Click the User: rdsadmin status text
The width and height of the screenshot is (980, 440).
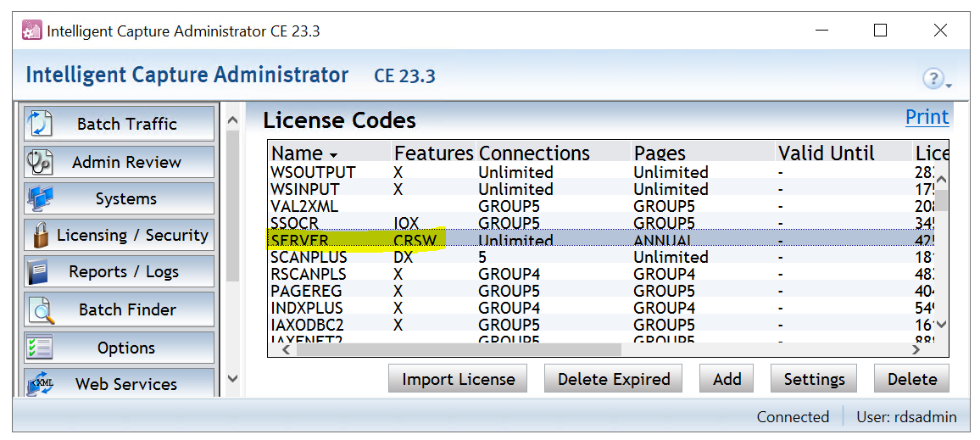(905, 417)
